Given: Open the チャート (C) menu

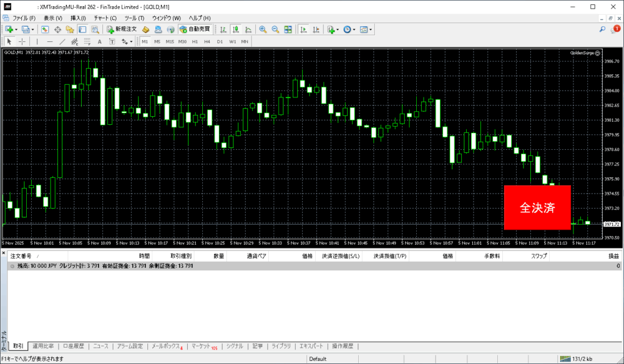Looking at the screenshot, I should pos(105,18).
